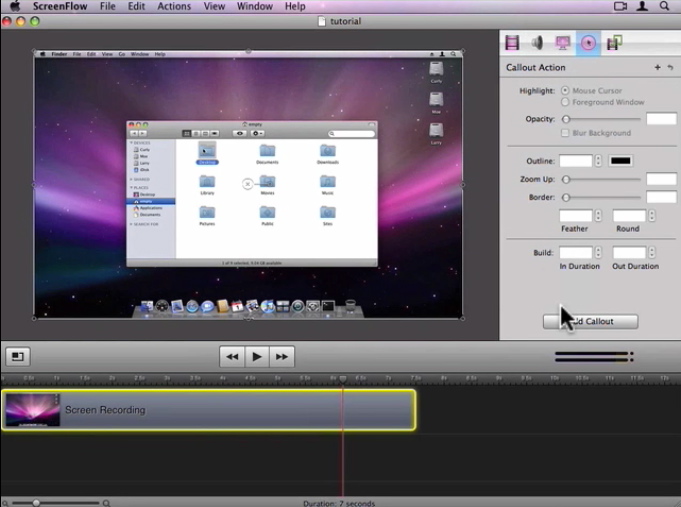Click the Trash icon in recorded Dock
This screenshot has width=681, height=507.
[350, 306]
